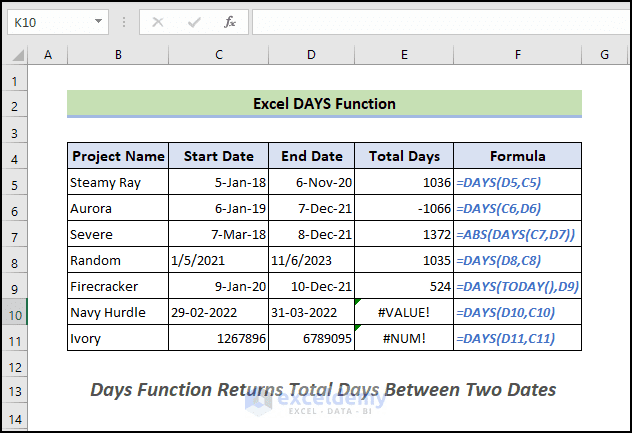Screen dimensions: 632x433
Task: Click the 29-02-2022 start date cell
Action: pos(218,312)
